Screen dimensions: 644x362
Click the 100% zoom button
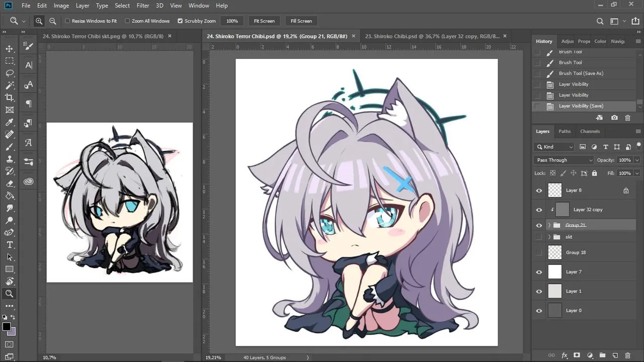[x=232, y=21]
